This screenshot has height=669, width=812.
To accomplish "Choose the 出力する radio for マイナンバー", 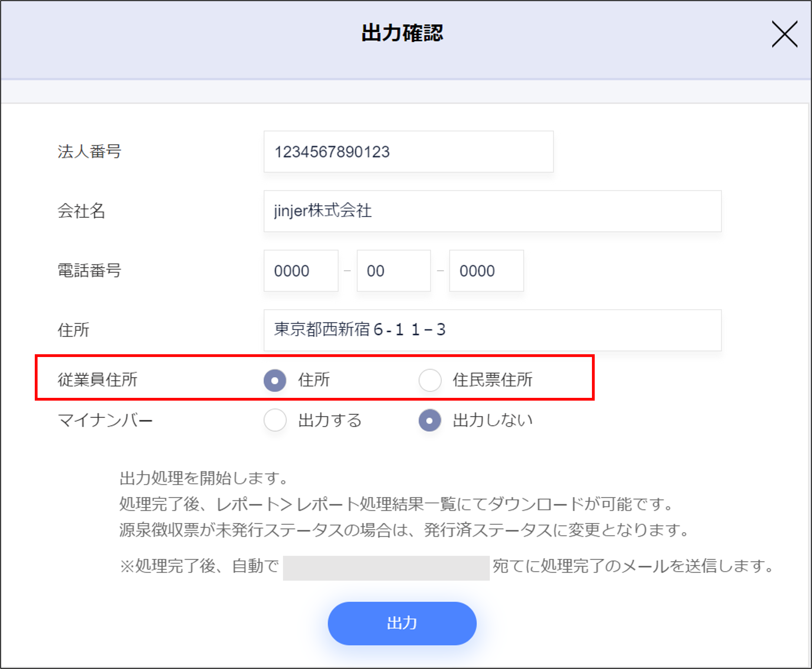I will click(275, 420).
